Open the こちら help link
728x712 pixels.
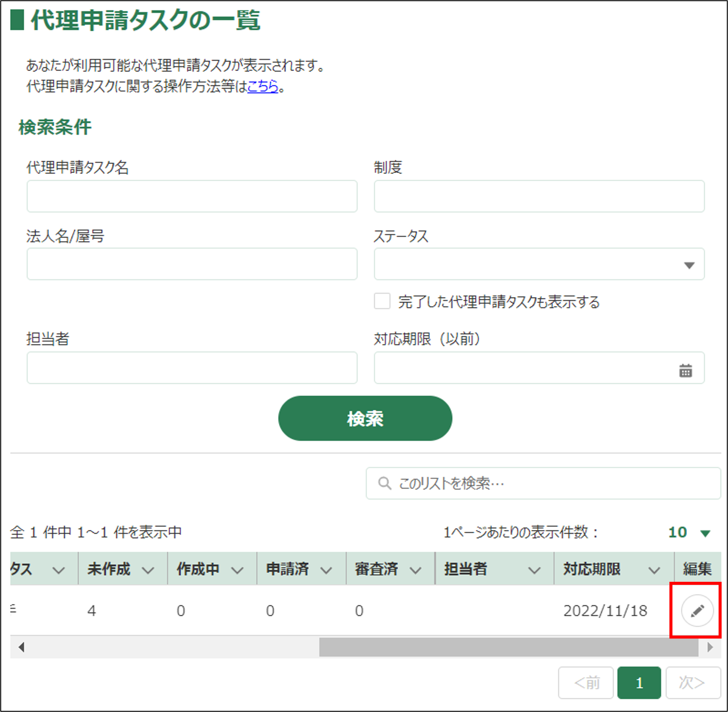pos(263,86)
